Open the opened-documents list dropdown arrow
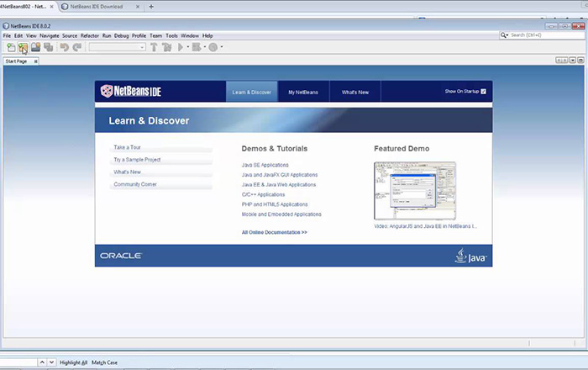This screenshot has width=588, height=370. (573, 61)
